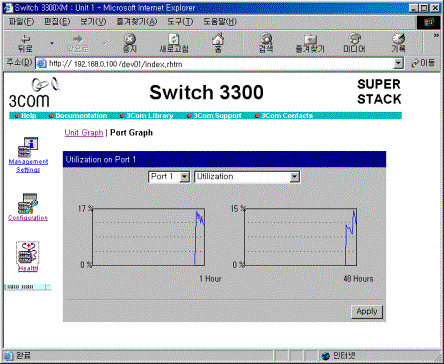444x364 pixels.
Task: Click the Windows logo throbber icon
Action: click(x=428, y=22)
